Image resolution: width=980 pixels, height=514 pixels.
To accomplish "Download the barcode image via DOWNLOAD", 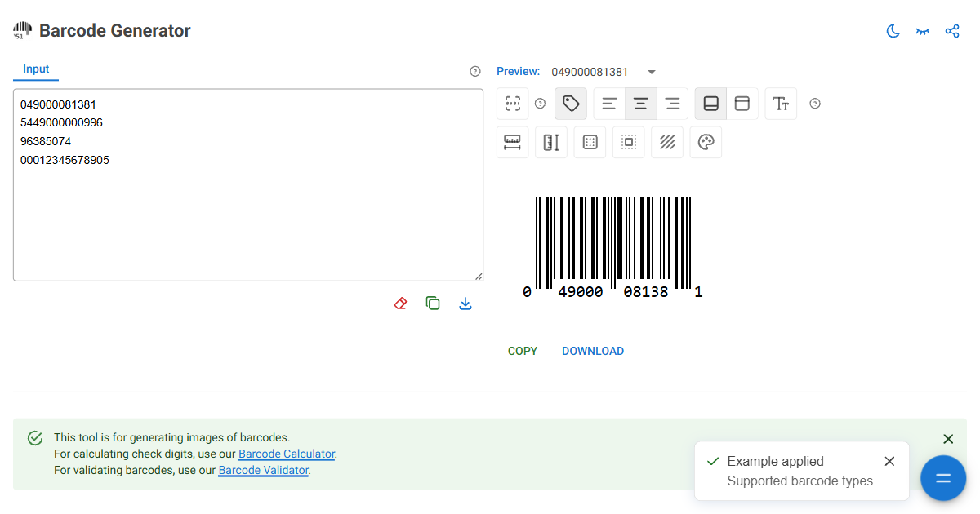I will coord(593,351).
